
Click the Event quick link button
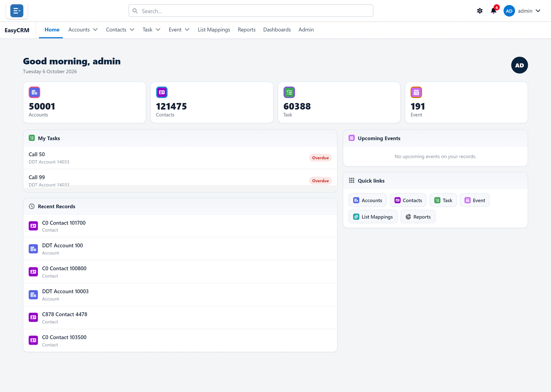tap(475, 200)
